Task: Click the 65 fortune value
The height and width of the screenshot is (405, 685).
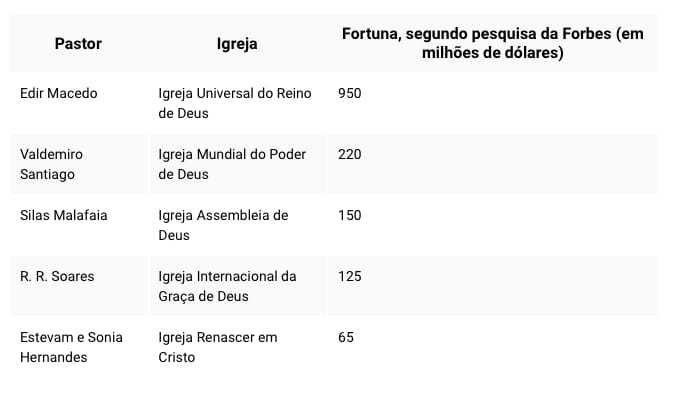Action: coord(346,337)
